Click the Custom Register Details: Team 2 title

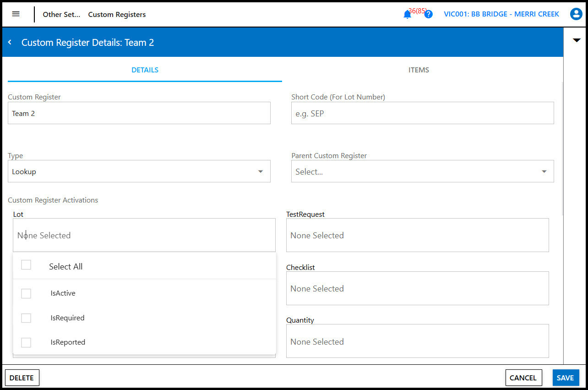[88, 43]
